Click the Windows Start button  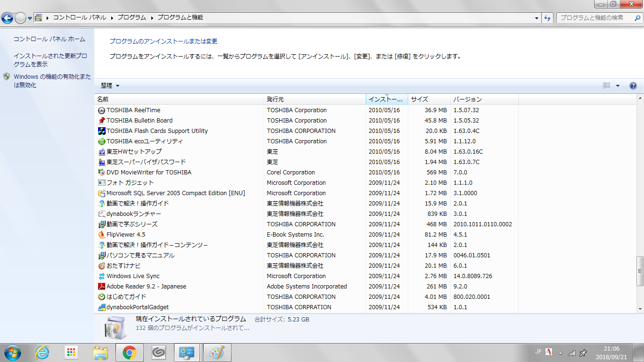[x=12, y=352]
